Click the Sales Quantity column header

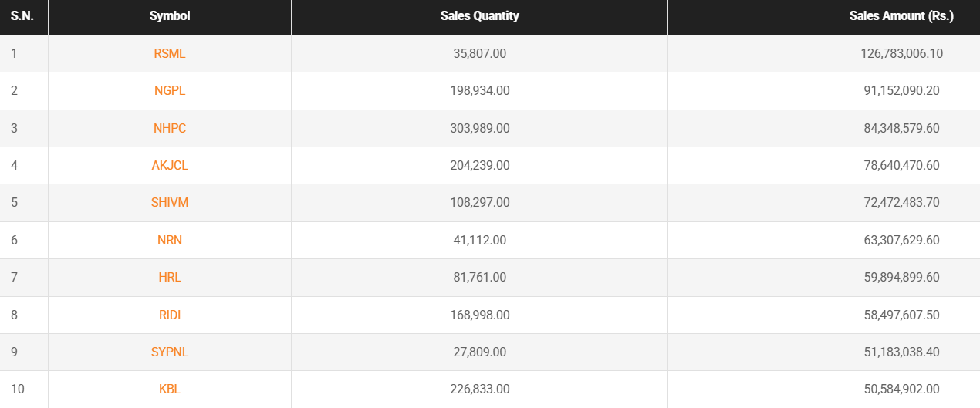coord(479,16)
